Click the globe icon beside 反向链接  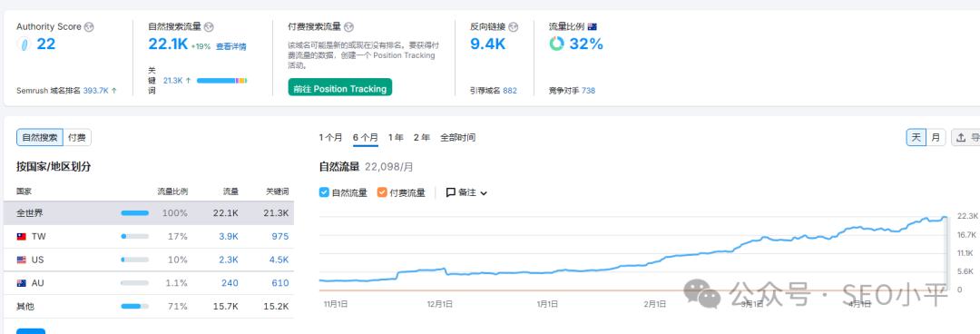[x=514, y=27]
